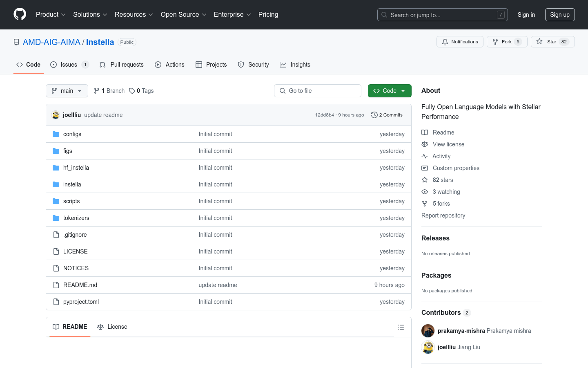The height and width of the screenshot is (368, 588).
Task: Click the hf_instella folder icon
Action: coord(56,168)
